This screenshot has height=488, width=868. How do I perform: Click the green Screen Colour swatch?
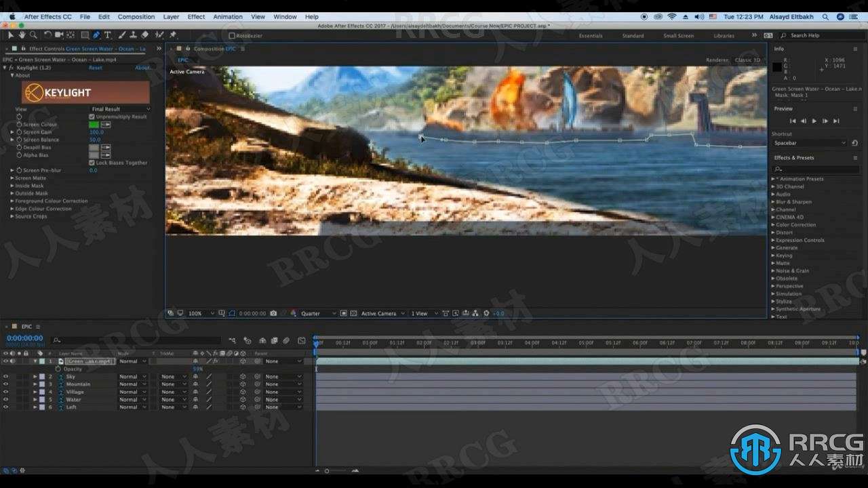pyautogui.click(x=94, y=125)
